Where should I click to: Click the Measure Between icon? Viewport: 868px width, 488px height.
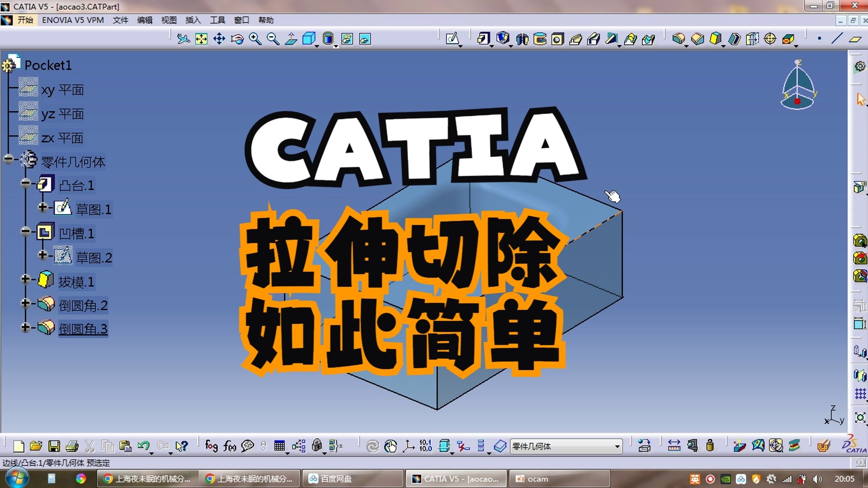(674, 446)
